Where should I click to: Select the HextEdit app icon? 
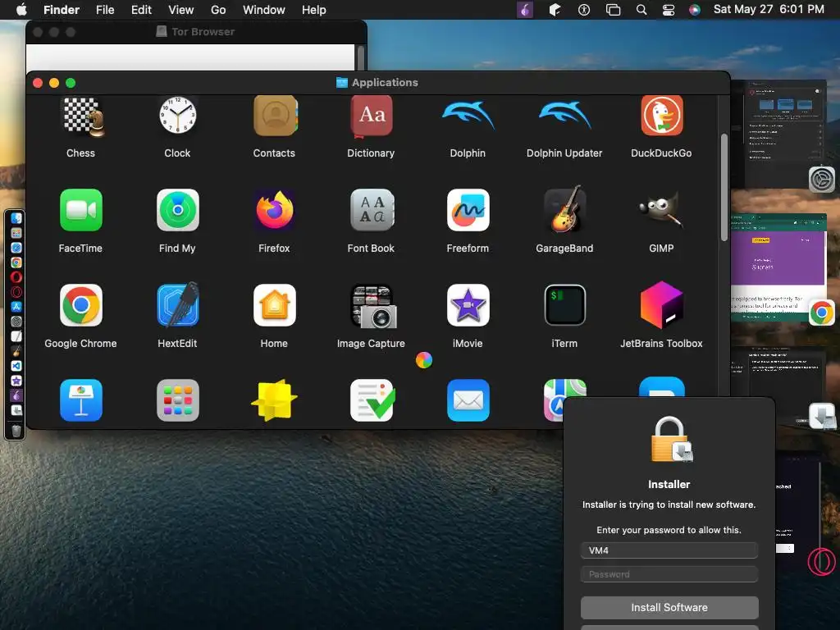point(178,304)
